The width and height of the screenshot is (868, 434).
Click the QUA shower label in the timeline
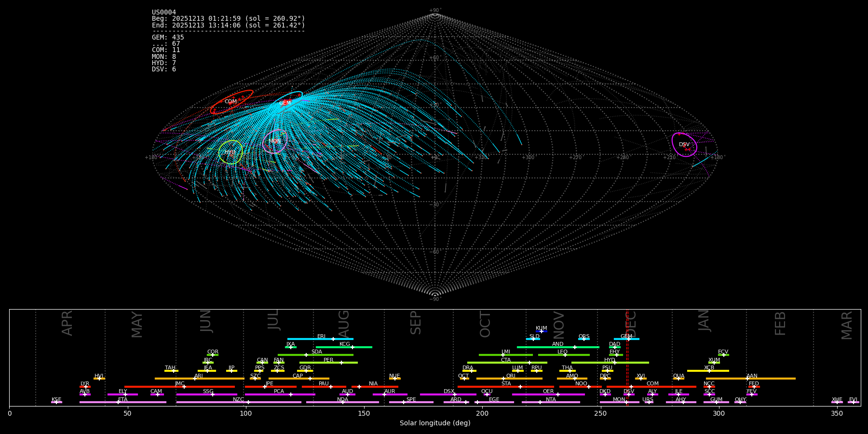click(678, 376)
